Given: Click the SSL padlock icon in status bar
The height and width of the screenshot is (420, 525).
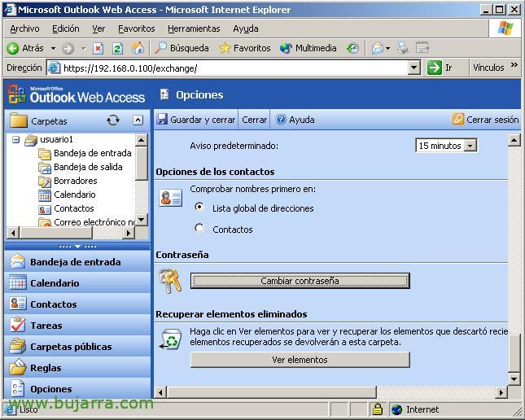Looking at the screenshot, I should pyautogui.click(x=378, y=409).
